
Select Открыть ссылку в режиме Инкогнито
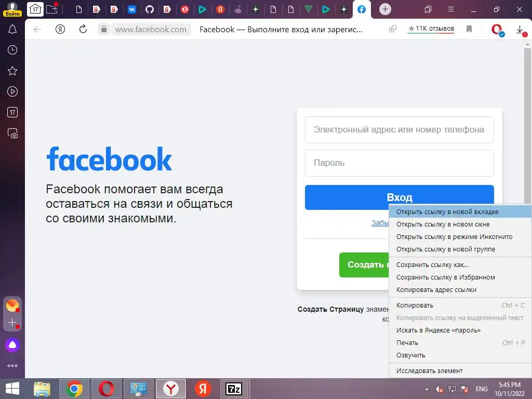tap(460, 237)
